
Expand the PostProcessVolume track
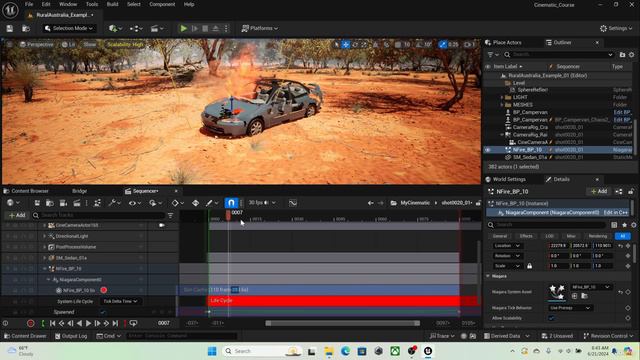(x=44, y=247)
